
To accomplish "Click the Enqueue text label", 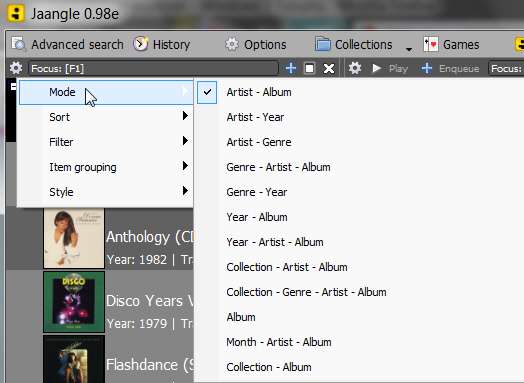I will click(x=459, y=69).
